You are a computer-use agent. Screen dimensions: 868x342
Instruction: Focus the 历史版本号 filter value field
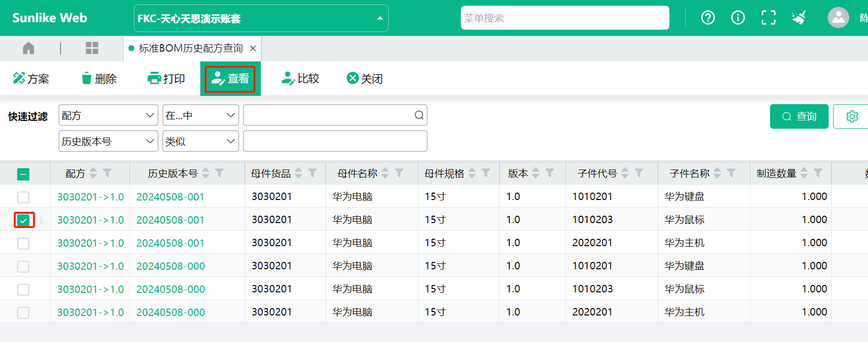pyautogui.click(x=335, y=141)
